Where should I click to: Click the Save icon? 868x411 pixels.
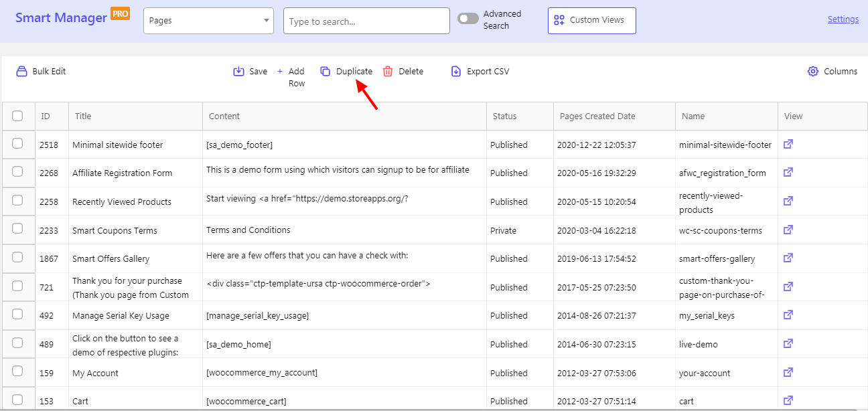238,71
